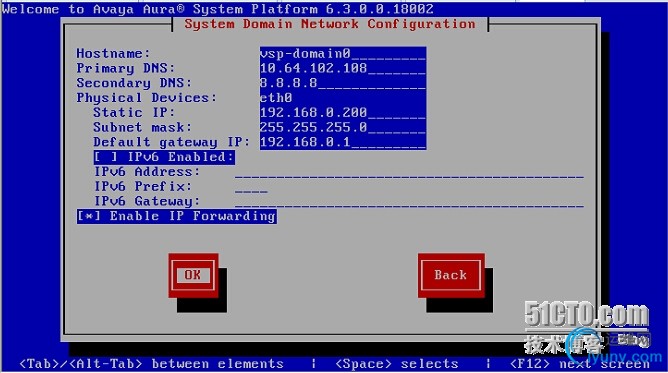Click the Tab/Alt-Tab between elements hint
This screenshot has width=668, height=373.
[152, 364]
